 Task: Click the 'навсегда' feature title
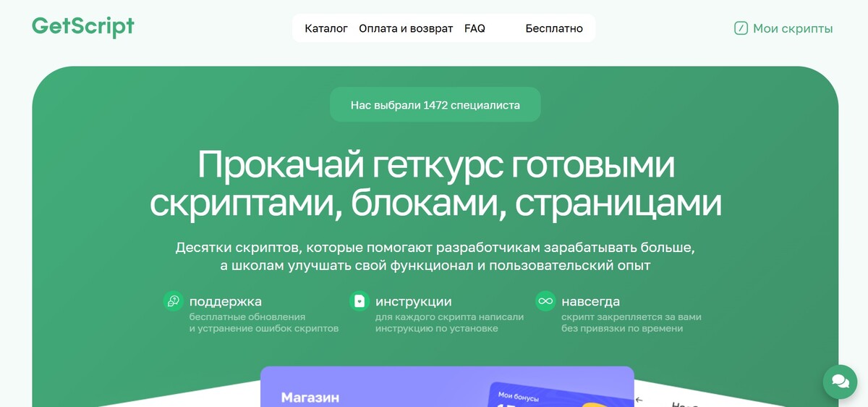coord(591,301)
